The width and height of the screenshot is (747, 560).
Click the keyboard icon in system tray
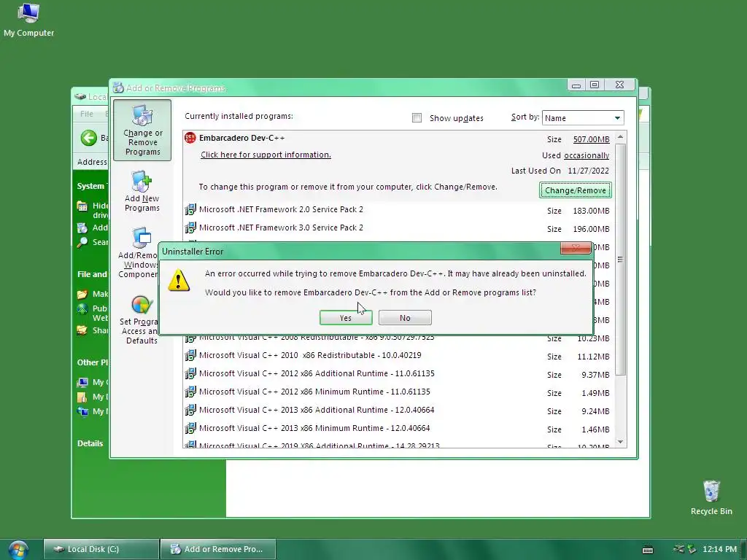[x=648, y=550]
